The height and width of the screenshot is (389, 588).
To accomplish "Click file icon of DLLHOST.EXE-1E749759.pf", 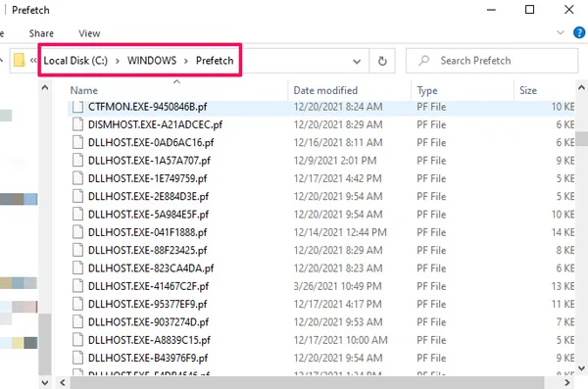I will click(77, 178).
